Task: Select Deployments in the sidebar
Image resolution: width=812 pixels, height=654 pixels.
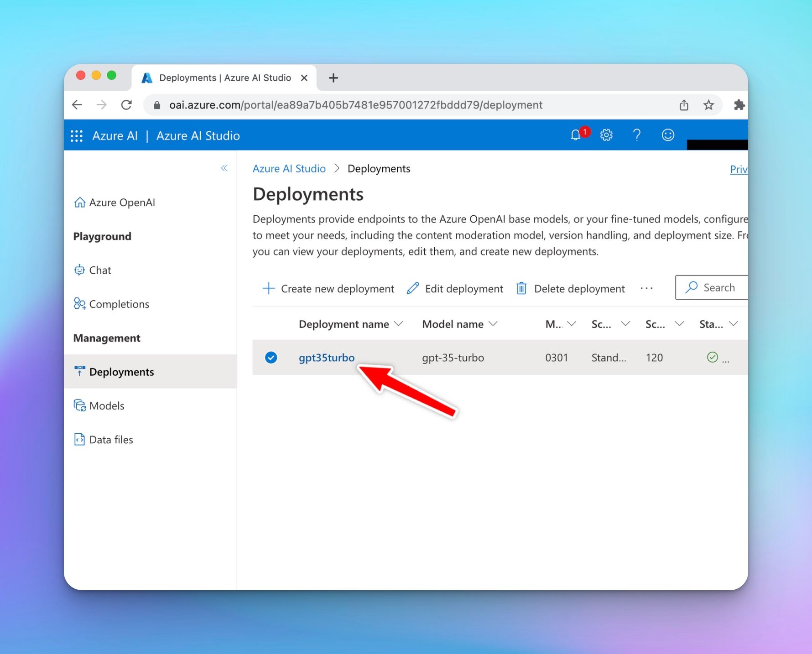Action: (x=150, y=372)
